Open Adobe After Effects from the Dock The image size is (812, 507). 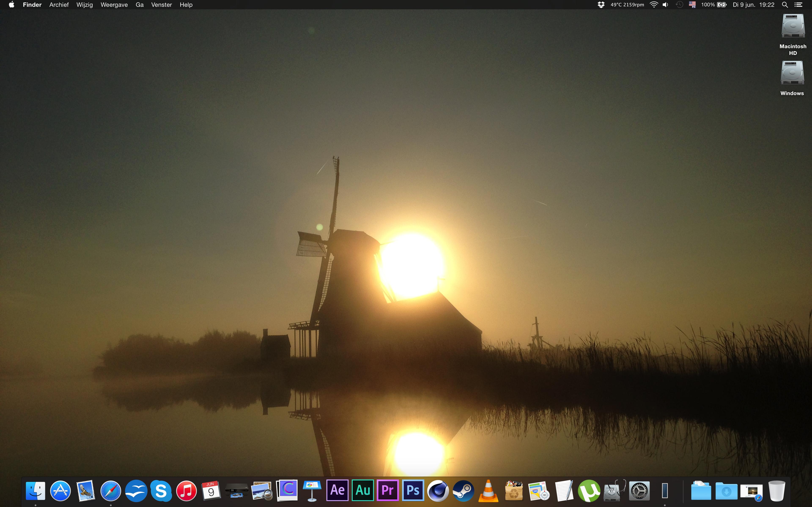point(337,491)
